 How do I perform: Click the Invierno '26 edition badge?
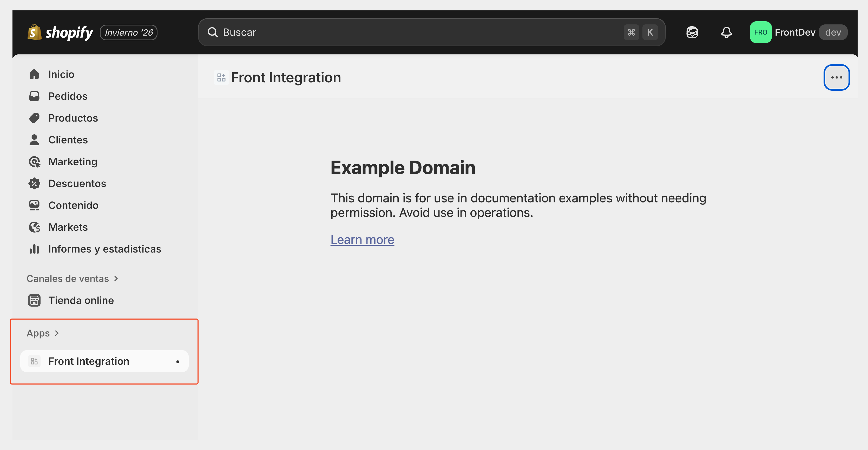pos(128,32)
